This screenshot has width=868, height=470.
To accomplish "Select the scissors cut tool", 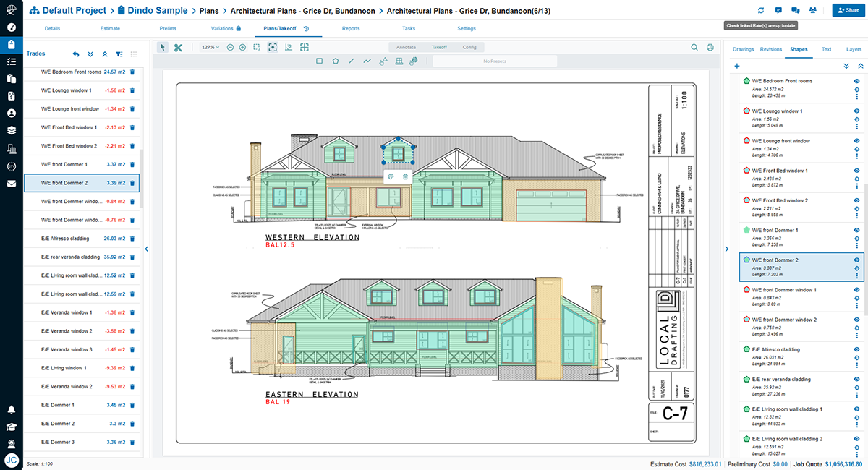I will coord(178,47).
